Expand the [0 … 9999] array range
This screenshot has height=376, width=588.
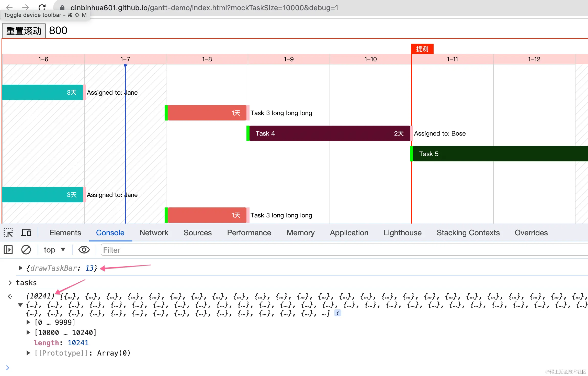tap(28, 322)
